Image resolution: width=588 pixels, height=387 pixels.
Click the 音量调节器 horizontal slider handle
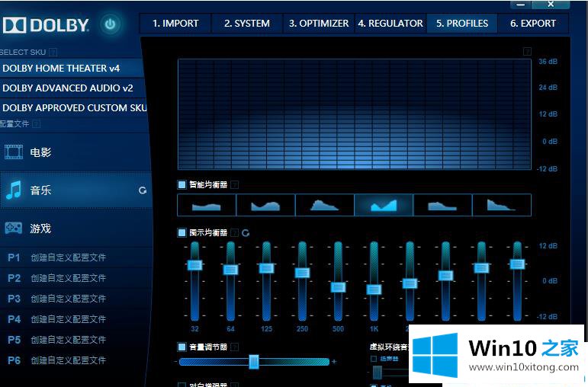tap(254, 362)
